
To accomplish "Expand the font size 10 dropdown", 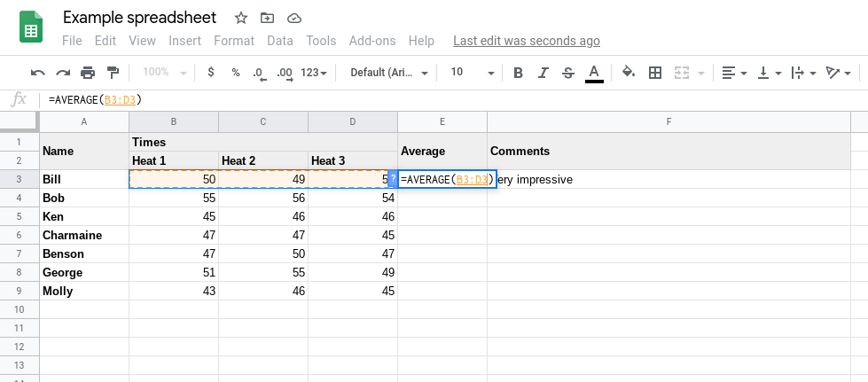I will point(473,73).
